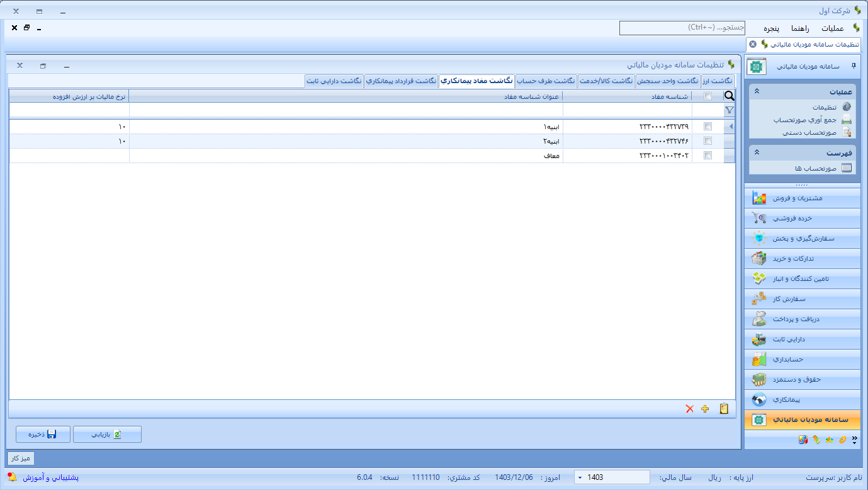Click the ذخیره save button
The image size is (868, 490).
tap(43, 435)
